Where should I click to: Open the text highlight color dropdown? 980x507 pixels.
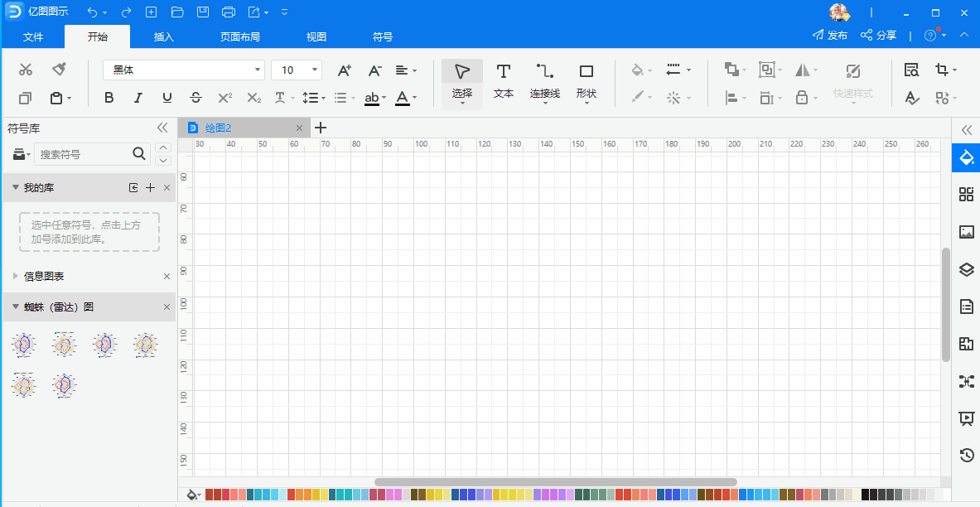[x=375, y=98]
